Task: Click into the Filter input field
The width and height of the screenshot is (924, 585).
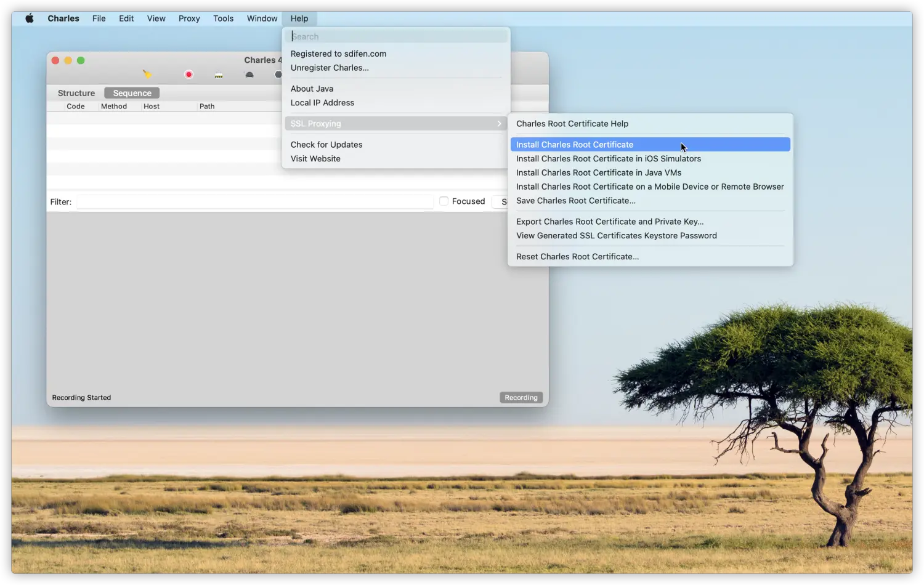Action: pyautogui.click(x=255, y=202)
